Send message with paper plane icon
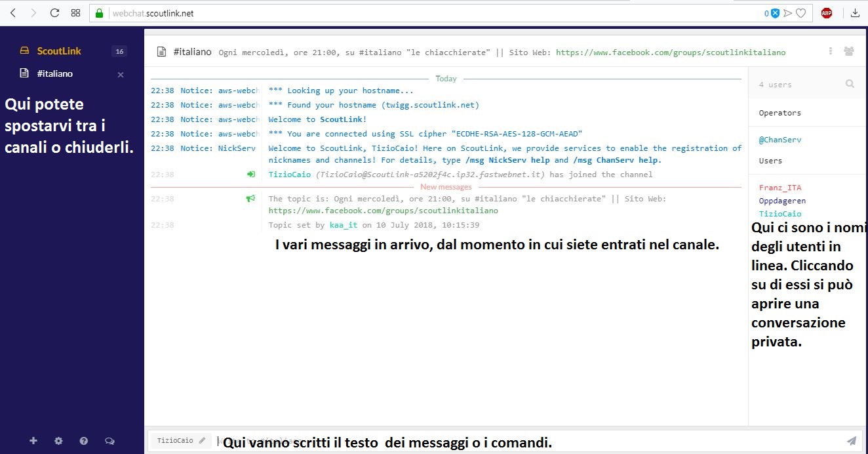Viewport: 868px width, 454px height. 852,441
